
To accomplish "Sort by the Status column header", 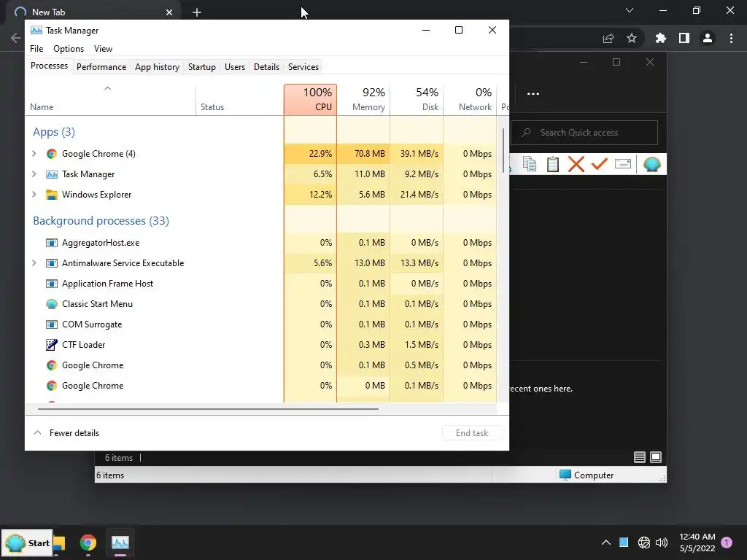I will 239,99.
